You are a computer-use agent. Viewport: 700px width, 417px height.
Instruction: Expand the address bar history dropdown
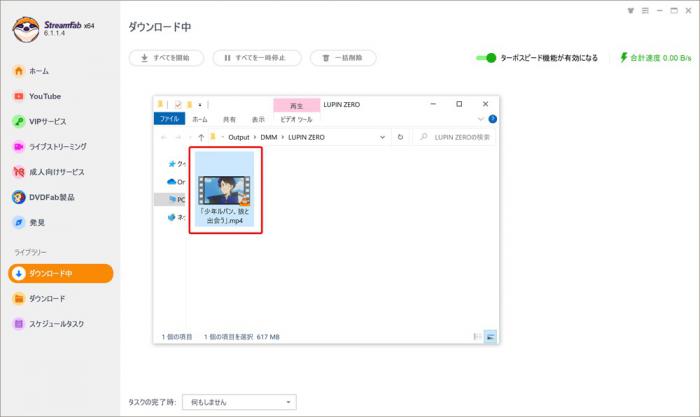coord(383,137)
